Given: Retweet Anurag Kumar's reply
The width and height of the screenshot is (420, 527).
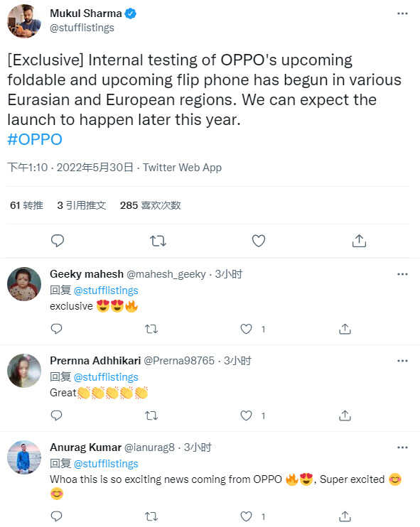Looking at the screenshot, I should 151,516.
